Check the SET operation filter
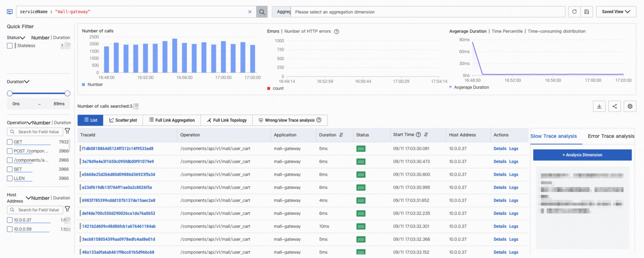The height and width of the screenshot is (258, 644). pos(10,169)
